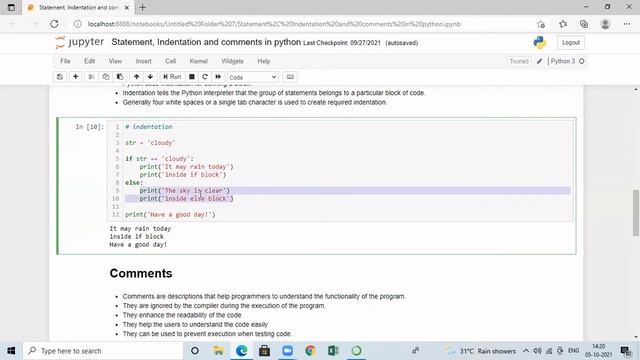Viewport: 640px width, 360px height.
Task: Refresh the browser page
Action: point(54,24)
